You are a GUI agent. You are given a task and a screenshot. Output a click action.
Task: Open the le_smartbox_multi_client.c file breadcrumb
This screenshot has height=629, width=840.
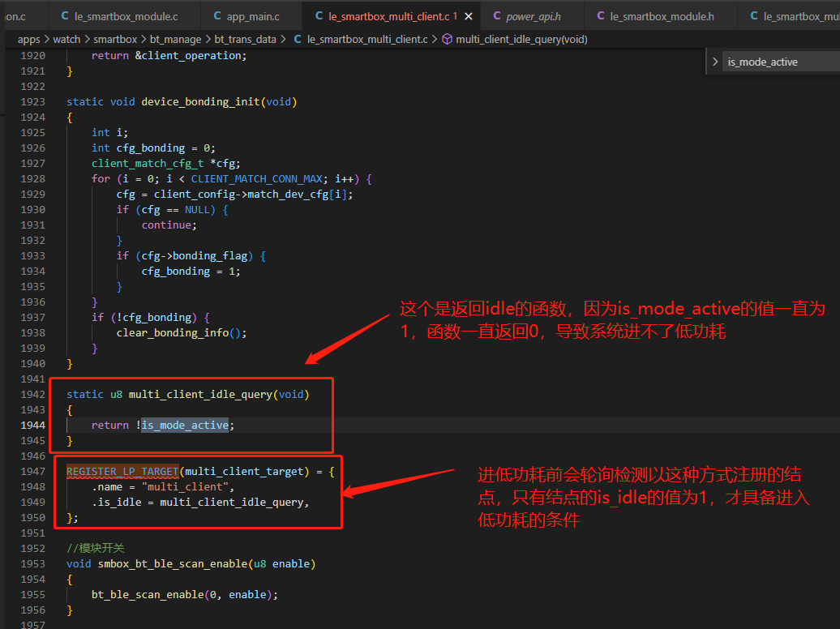361,39
